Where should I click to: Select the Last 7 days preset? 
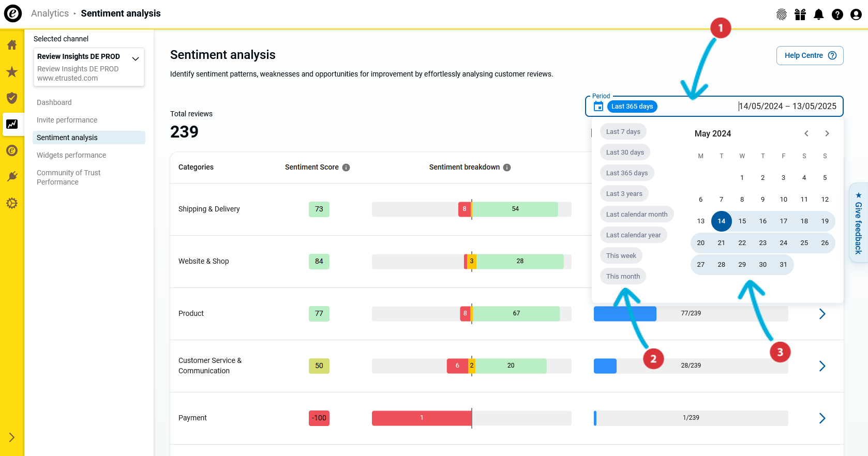coord(623,132)
